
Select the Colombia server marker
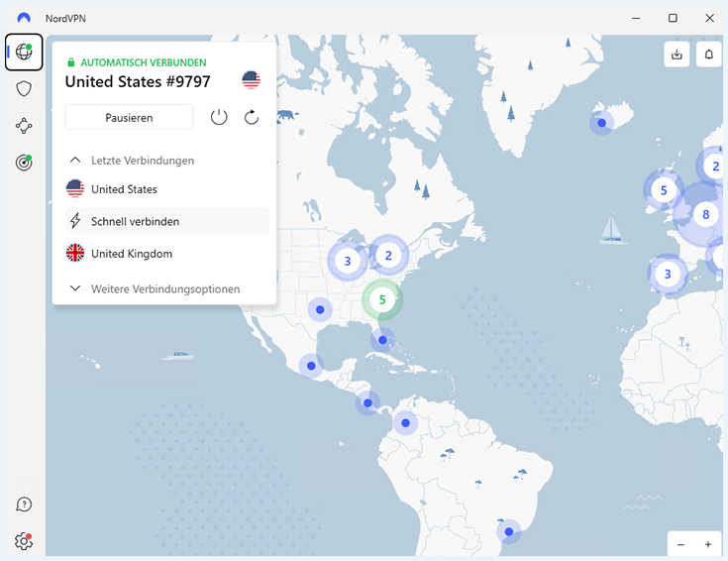tap(405, 423)
